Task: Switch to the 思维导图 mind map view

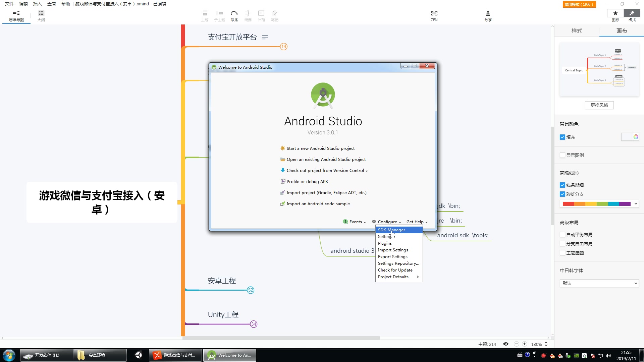Action: click(16, 16)
